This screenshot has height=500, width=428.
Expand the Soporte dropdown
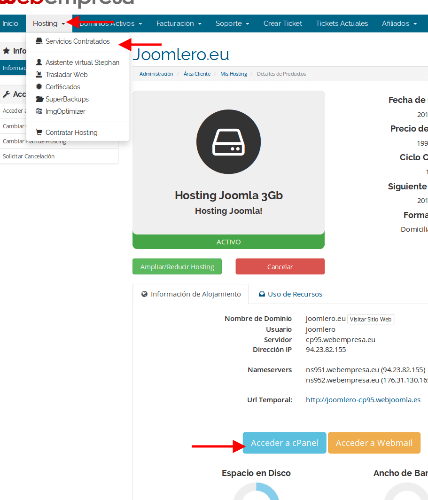[x=232, y=24]
